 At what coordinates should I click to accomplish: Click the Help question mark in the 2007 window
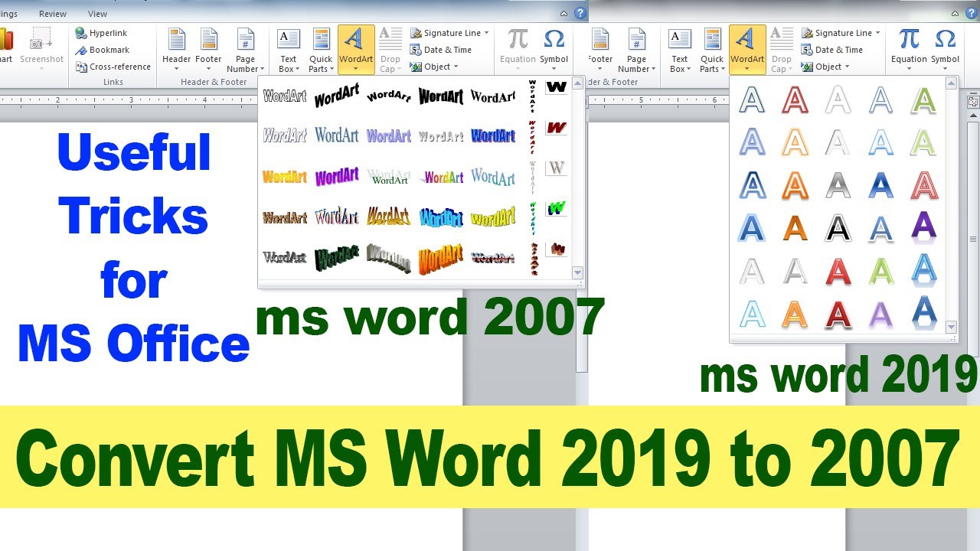pos(580,13)
